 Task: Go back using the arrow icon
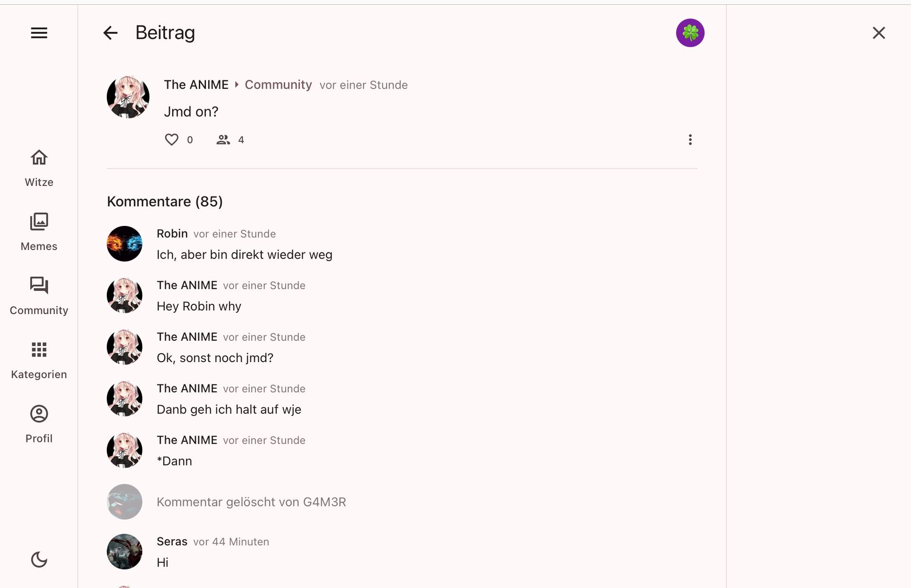coord(110,33)
